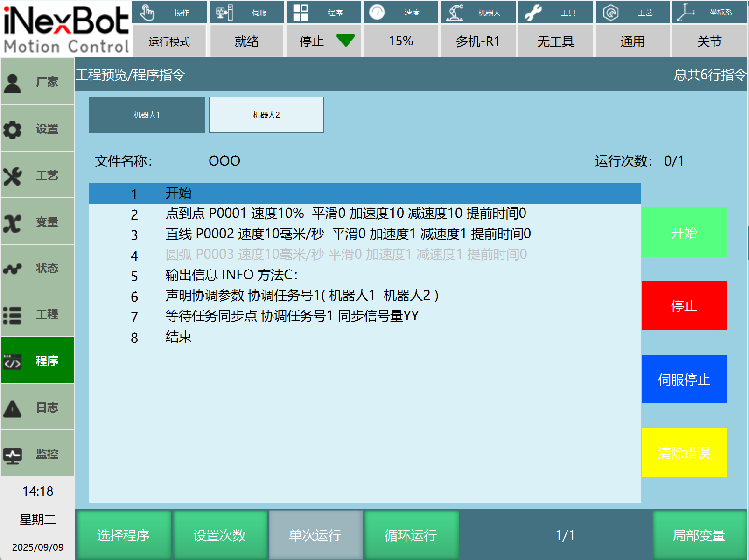This screenshot has height=560, width=749.
Task: Click the yellow 清除错误 button
Action: [684, 452]
